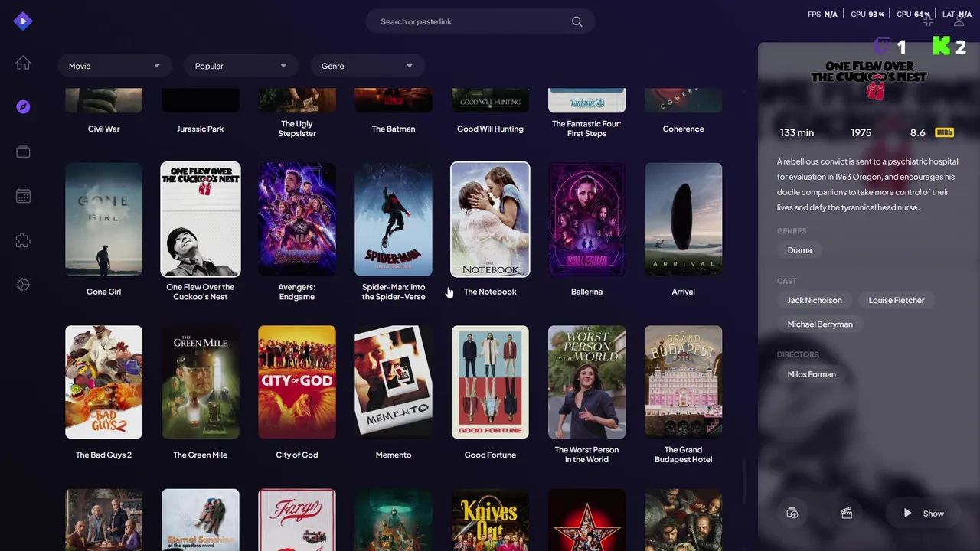Image resolution: width=980 pixels, height=551 pixels.
Task: Open the Board home icon in sidebar
Action: [x=23, y=63]
